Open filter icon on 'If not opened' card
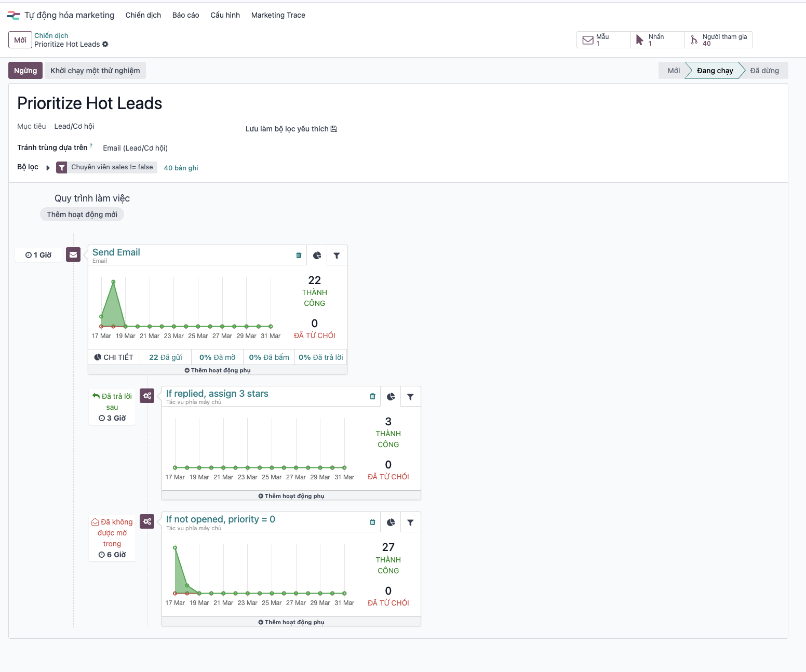806x672 pixels. click(410, 523)
